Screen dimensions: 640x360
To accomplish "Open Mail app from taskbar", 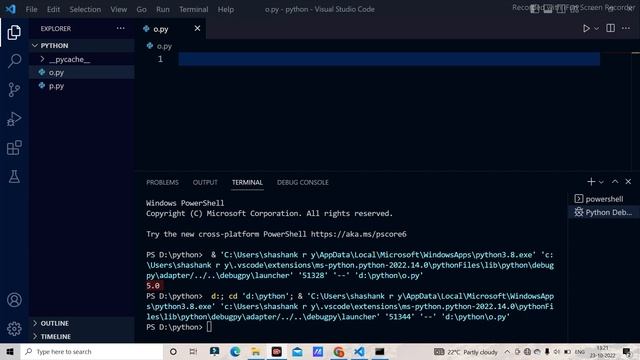I will coord(297,352).
